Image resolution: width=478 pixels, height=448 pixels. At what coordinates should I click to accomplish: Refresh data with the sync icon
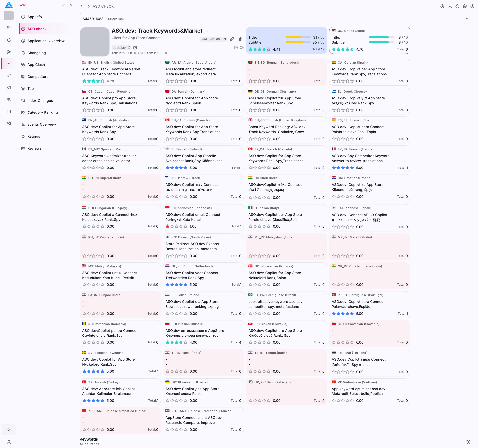457,6
